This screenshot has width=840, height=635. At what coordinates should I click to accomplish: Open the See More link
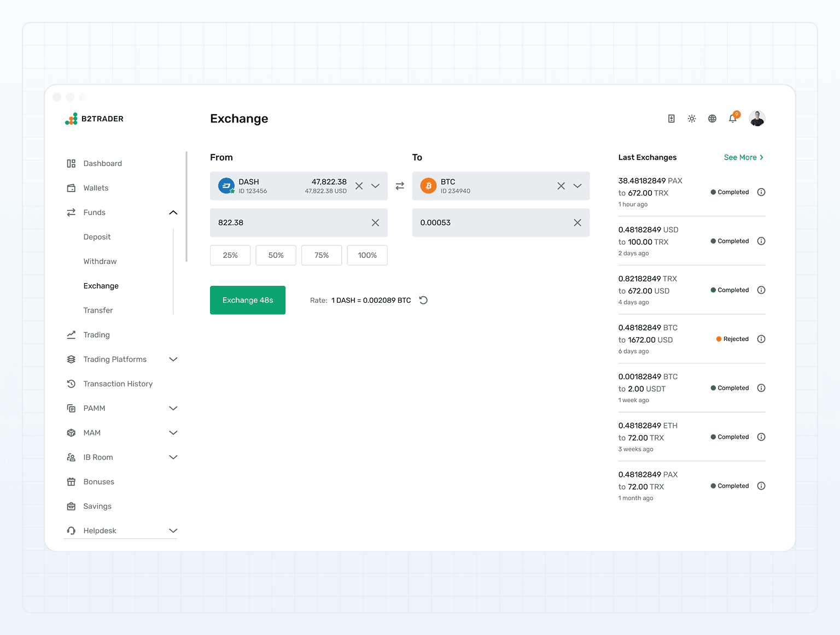tap(744, 157)
